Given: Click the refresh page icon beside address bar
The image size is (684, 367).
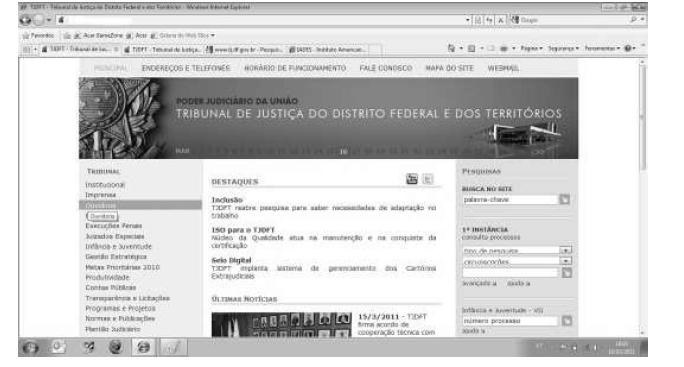Looking at the screenshot, I should coord(489,20).
